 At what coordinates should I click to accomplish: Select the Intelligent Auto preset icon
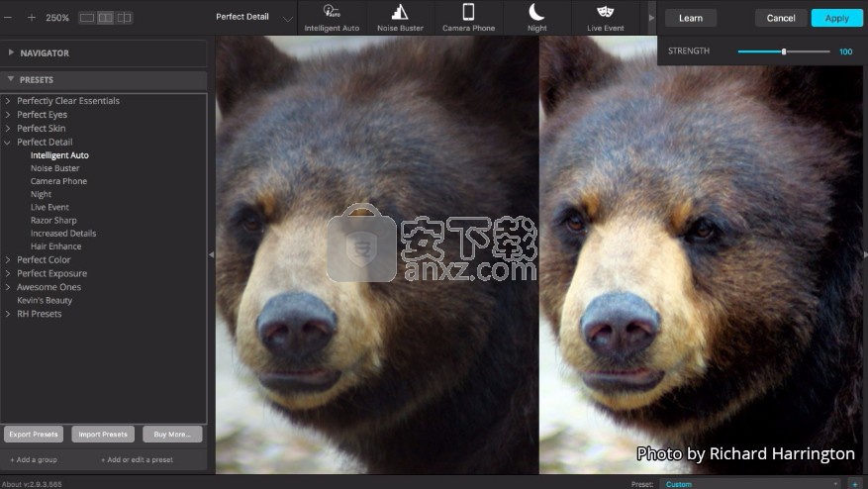click(x=332, y=12)
